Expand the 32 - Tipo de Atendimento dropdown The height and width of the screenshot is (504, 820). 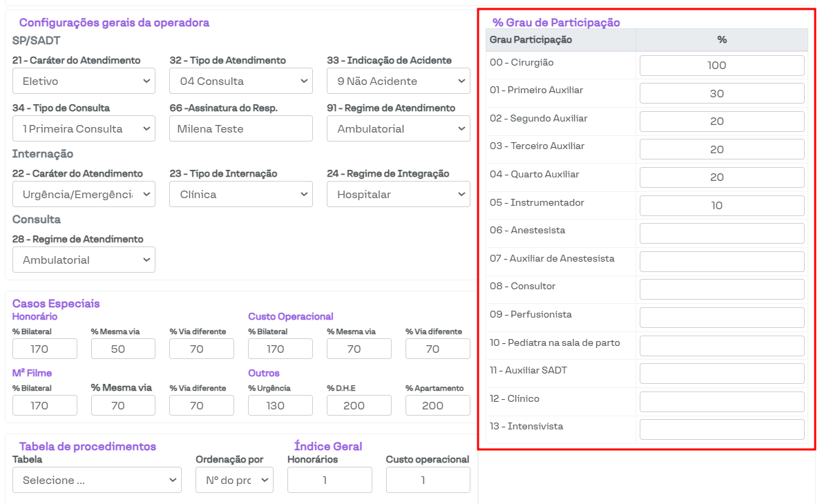coord(241,81)
